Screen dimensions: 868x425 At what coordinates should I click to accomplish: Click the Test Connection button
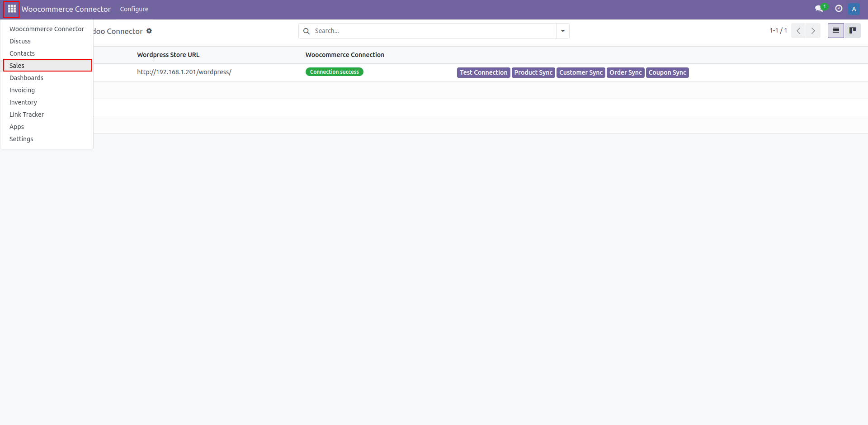[x=483, y=72]
